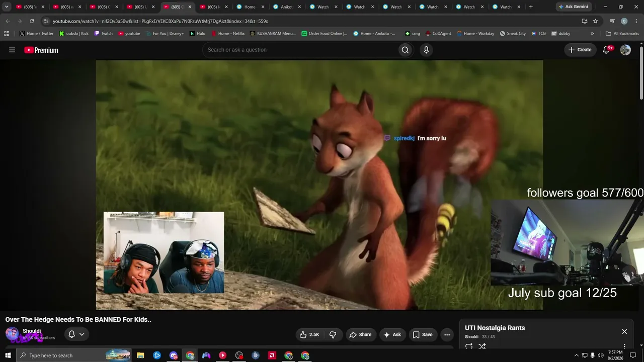
Task: Toggle playlist loop
Action: click(x=469, y=346)
